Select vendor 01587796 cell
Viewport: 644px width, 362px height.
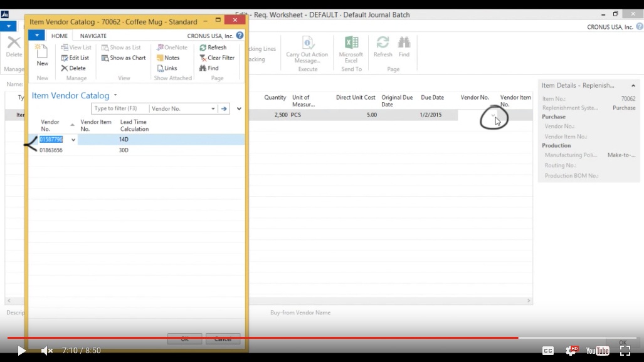tap(51, 140)
